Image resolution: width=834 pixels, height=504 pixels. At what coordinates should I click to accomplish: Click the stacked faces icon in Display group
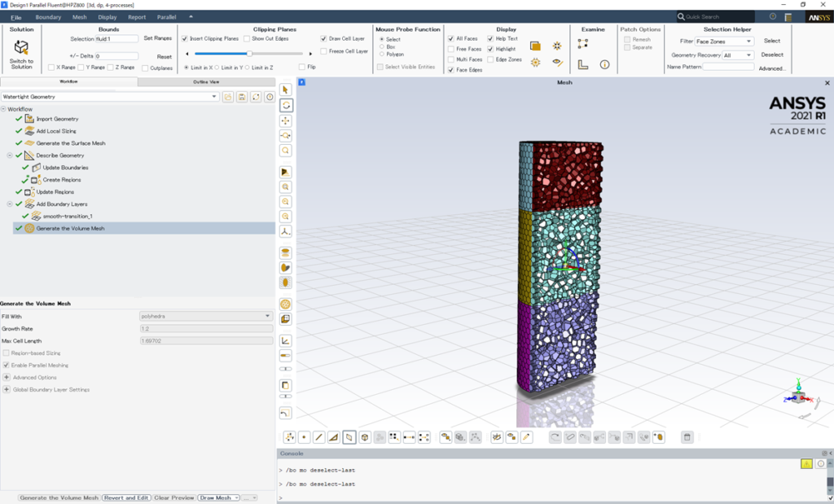pyautogui.click(x=535, y=46)
